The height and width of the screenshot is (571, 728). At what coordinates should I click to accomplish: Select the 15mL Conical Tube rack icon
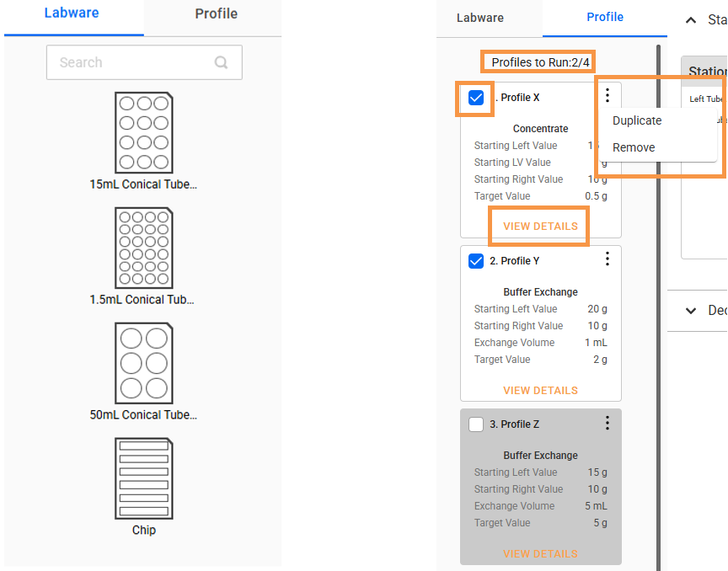(x=143, y=133)
